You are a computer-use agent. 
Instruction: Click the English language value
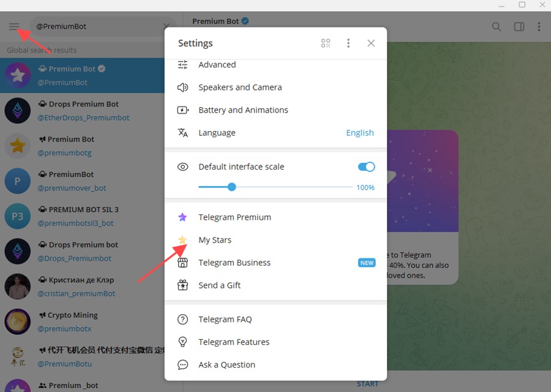pos(360,133)
